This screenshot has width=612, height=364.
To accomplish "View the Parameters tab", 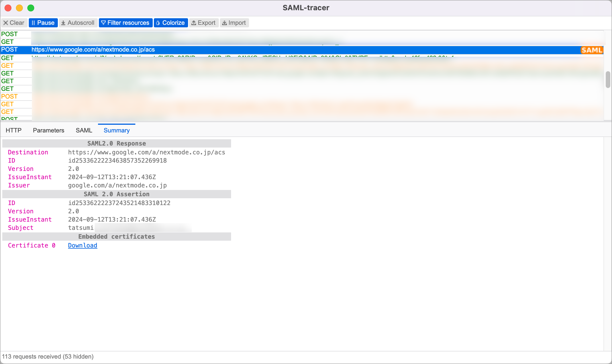I will click(48, 130).
